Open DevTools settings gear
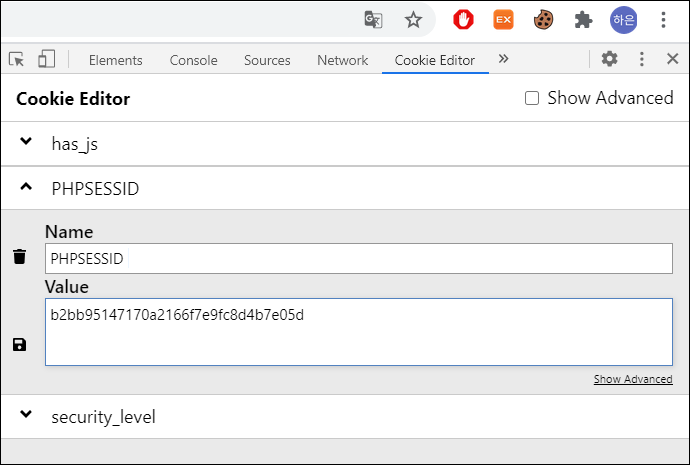 [609, 59]
